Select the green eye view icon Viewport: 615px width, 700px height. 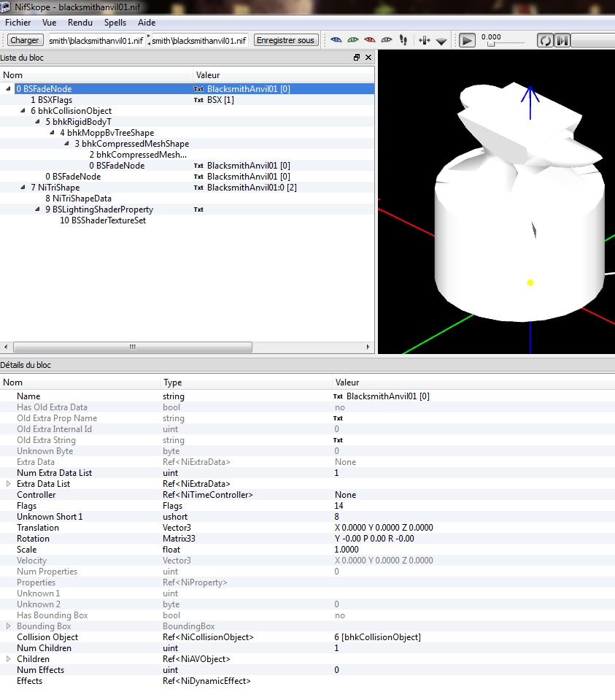point(353,40)
